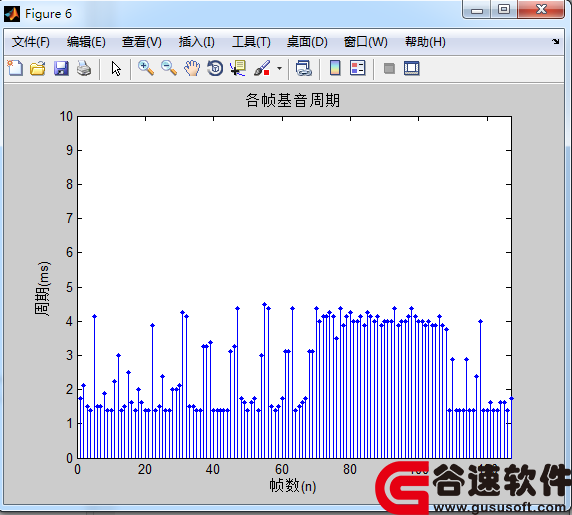The height and width of the screenshot is (515, 572).
Task: Click the Insert Colorbar icon
Action: [x=335, y=68]
